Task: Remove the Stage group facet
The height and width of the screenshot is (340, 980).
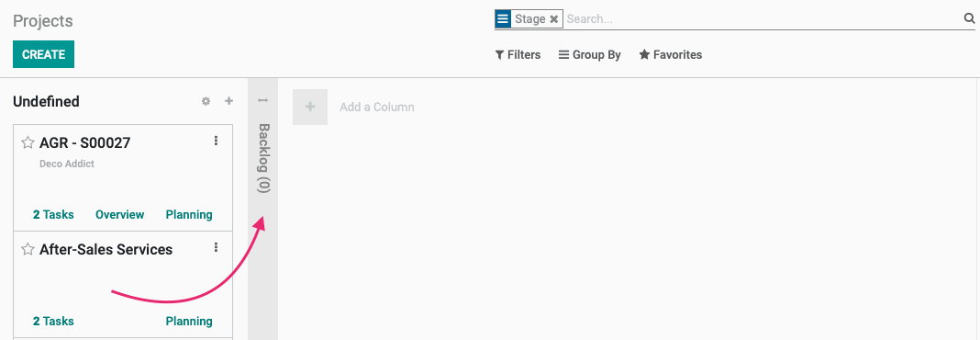Action: tap(553, 18)
